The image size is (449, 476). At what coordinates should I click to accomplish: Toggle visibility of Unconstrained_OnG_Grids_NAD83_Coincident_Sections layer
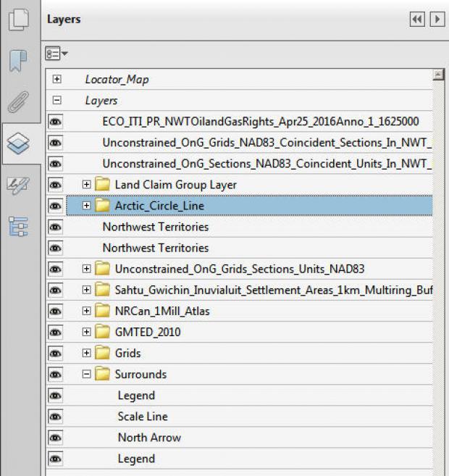(x=55, y=143)
